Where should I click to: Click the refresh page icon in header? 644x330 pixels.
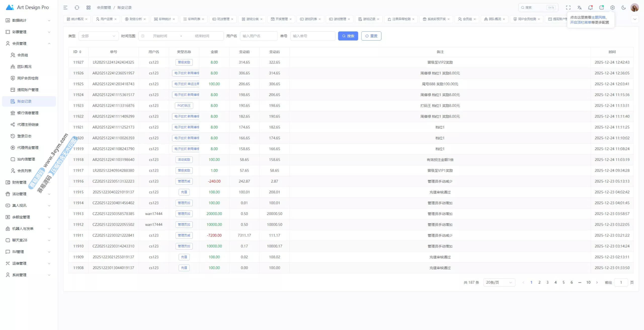click(77, 8)
